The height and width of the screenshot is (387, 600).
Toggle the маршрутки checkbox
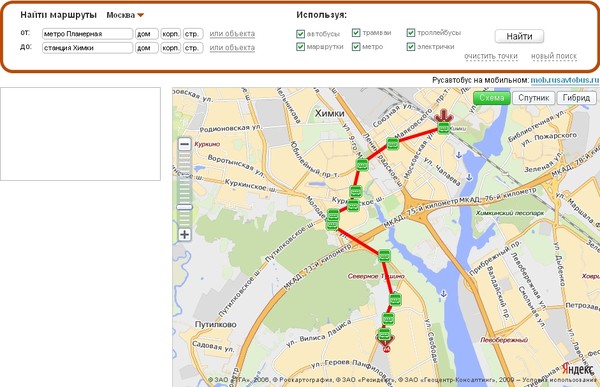click(x=300, y=47)
